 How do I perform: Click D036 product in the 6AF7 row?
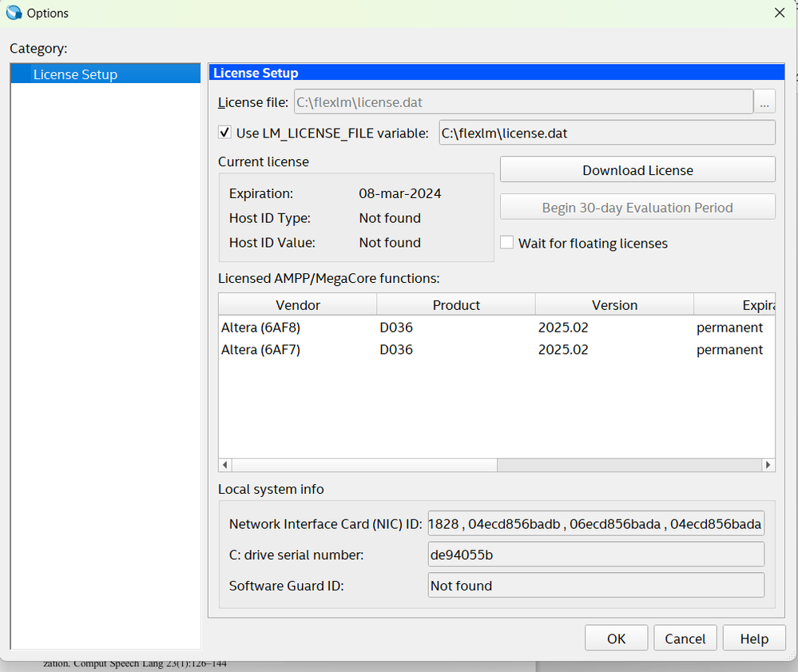[x=396, y=350]
